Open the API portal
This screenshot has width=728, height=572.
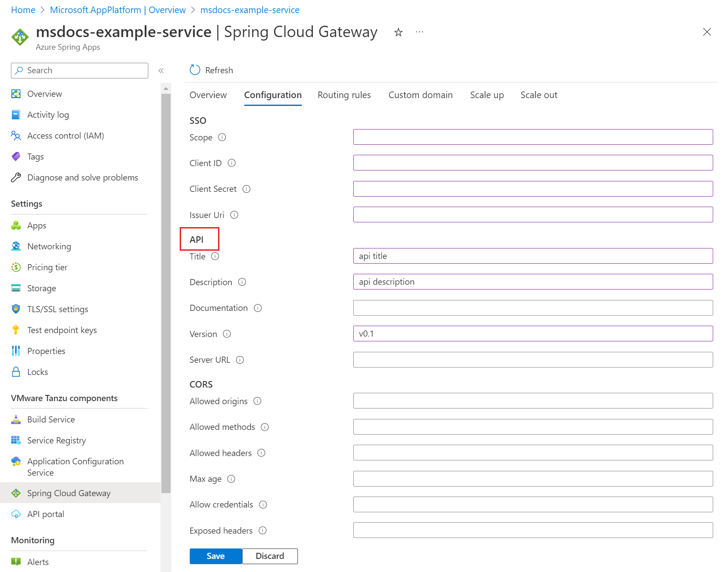tap(45, 514)
